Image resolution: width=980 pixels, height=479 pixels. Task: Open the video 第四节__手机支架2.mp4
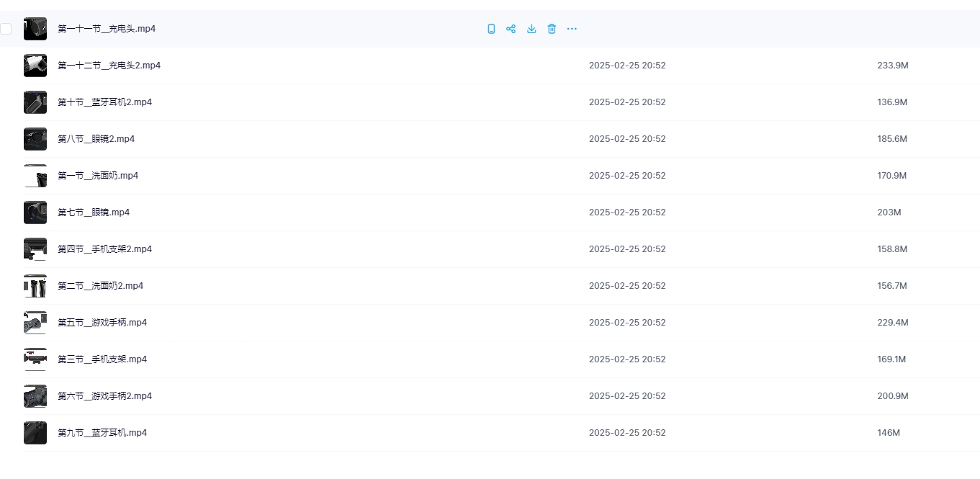[x=104, y=249]
